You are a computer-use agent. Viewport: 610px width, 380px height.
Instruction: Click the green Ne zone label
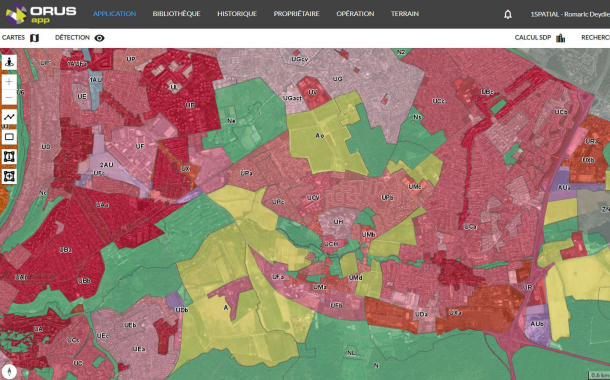[x=231, y=121]
